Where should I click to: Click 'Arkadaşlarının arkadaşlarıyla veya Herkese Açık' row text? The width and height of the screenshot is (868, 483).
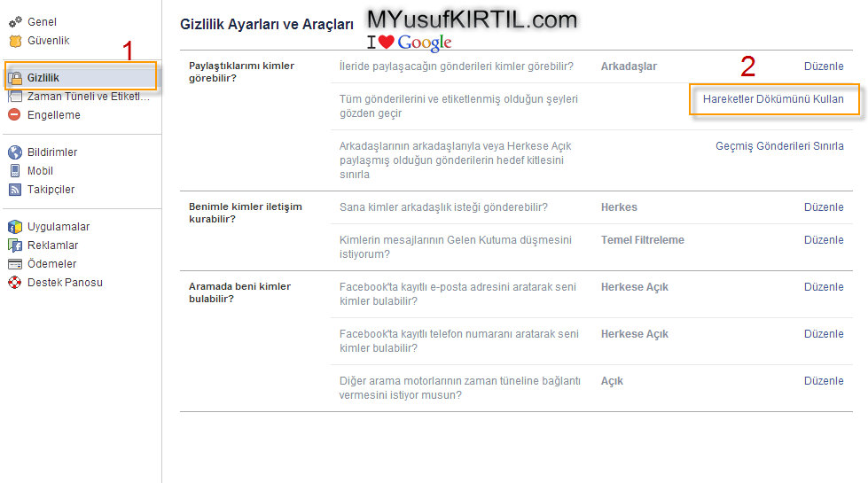[x=455, y=160]
